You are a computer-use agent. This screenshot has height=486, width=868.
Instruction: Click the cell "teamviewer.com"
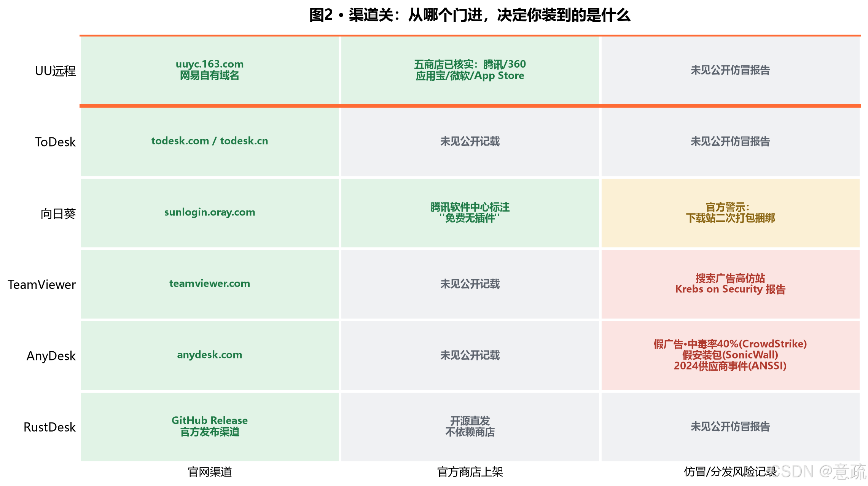click(x=210, y=284)
